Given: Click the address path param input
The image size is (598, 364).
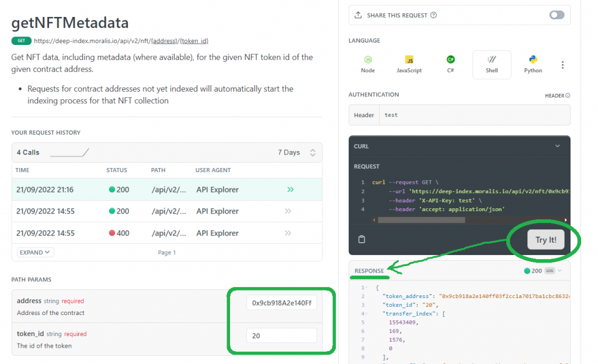Looking at the screenshot, I should pos(281,303).
